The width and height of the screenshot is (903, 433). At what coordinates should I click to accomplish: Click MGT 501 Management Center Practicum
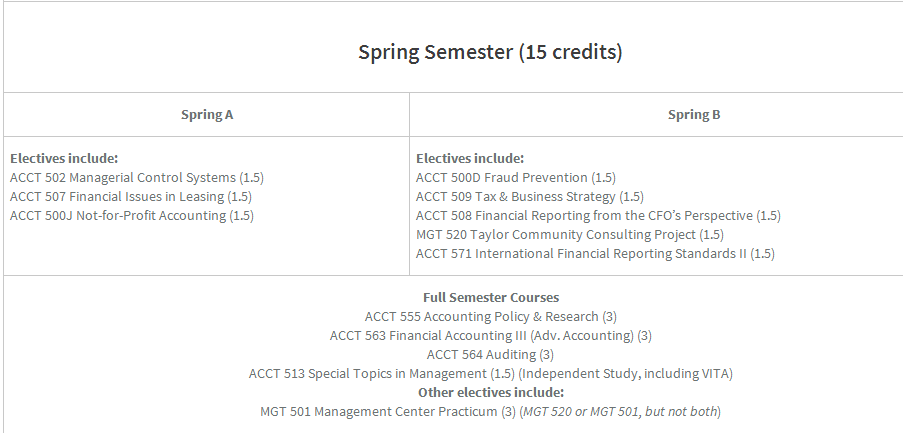491,411
